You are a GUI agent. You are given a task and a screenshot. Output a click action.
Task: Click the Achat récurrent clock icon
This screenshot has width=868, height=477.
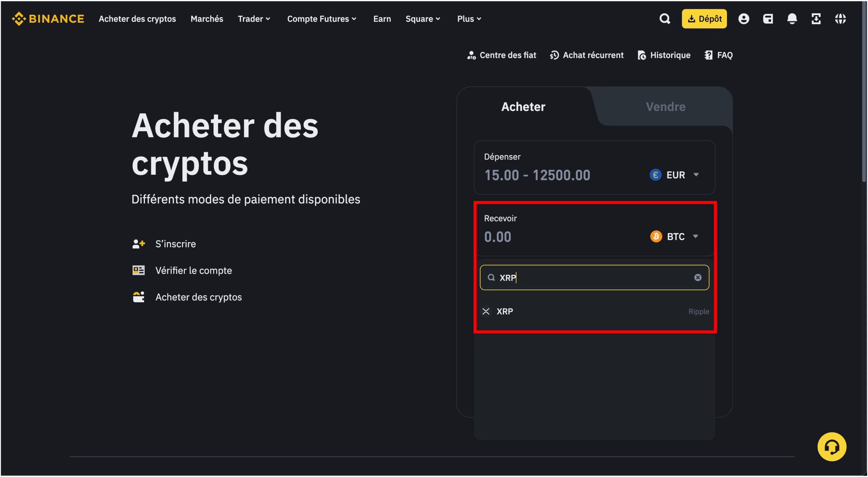554,55
